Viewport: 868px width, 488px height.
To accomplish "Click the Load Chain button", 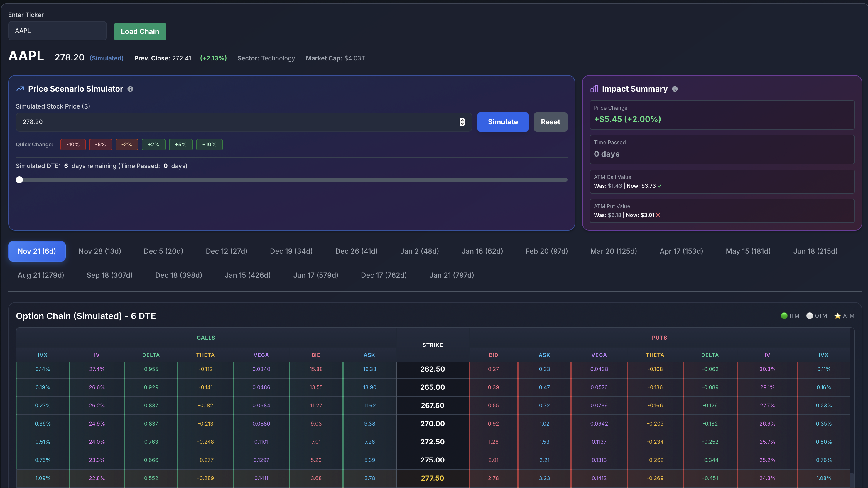I will pyautogui.click(x=140, y=31).
